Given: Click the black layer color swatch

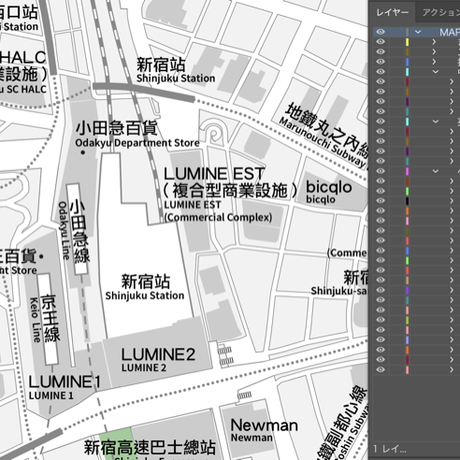Looking at the screenshot, I should pos(407,201).
